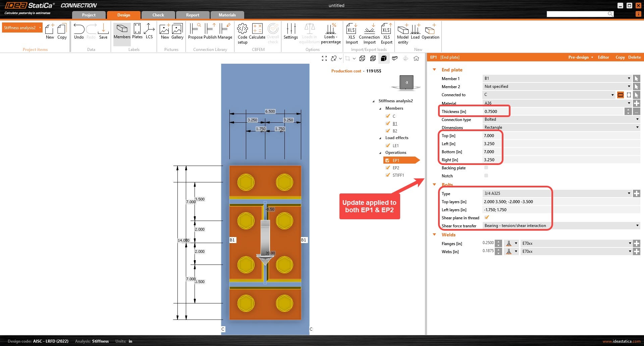Disable Shear plane in thread checkbox
The height and width of the screenshot is (346, 644).
coord(487,217)
